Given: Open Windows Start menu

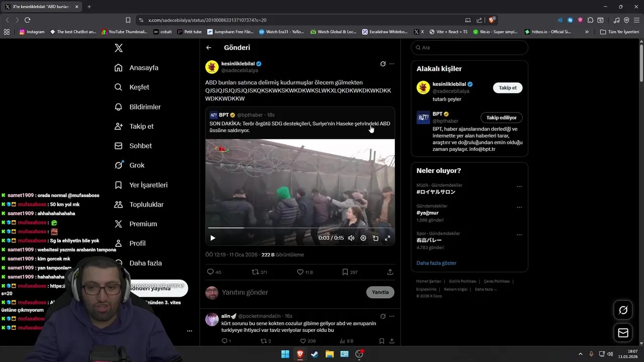Looking at the screenshot, I should click(285, 354).
